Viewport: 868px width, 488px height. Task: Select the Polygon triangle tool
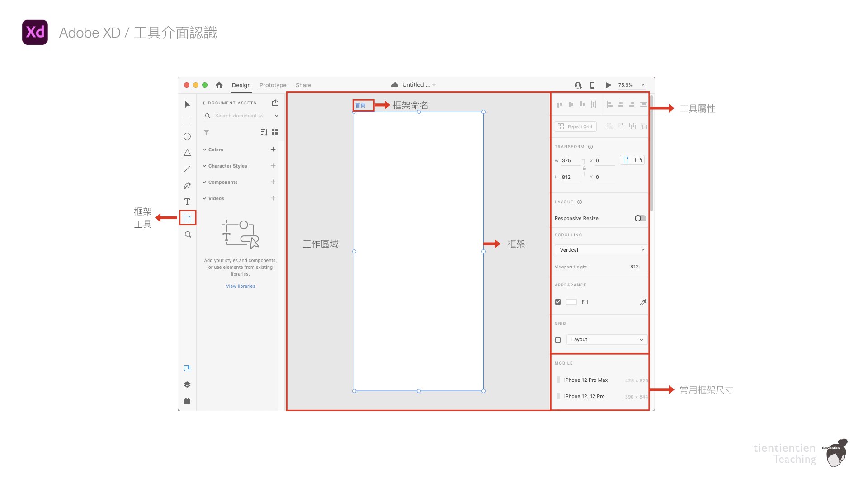pos(187,153)
